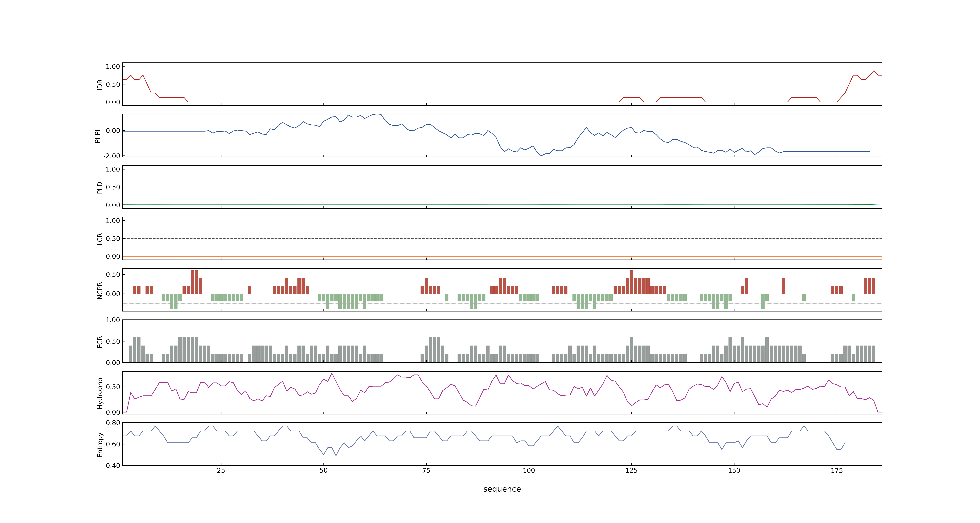Click the 0.60 tick on Entropy axis
The image size is (980, 523).
coord(113,444)
